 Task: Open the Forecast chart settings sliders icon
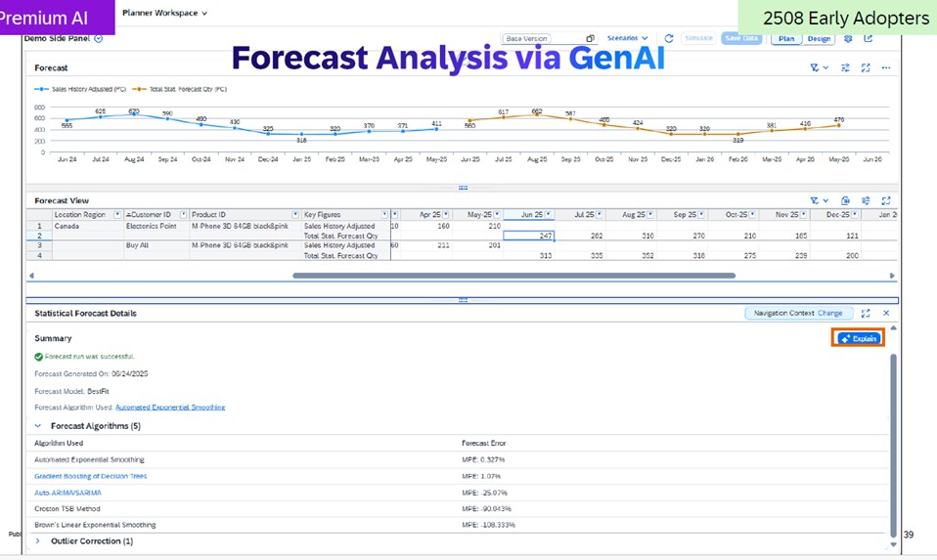(845, 68)
